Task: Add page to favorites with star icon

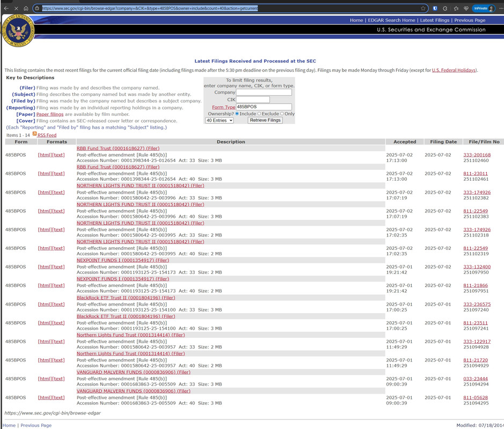Action: coord(423,9)
